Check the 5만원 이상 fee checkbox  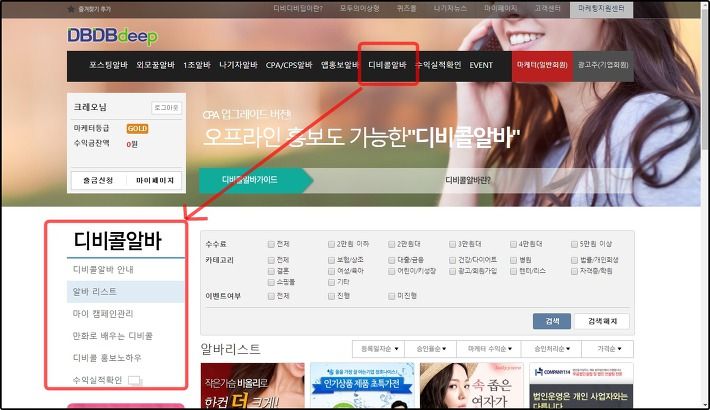pyautogui.click(x=574, y=244)
